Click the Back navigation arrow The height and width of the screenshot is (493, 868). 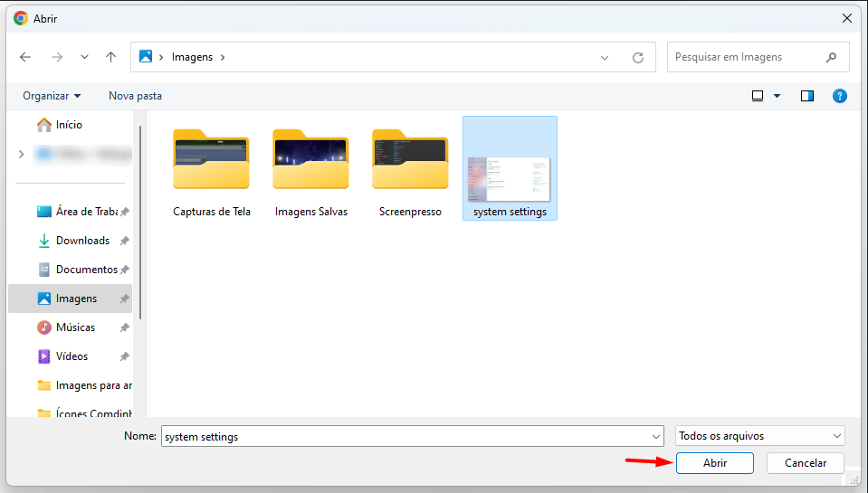(25, 57)
